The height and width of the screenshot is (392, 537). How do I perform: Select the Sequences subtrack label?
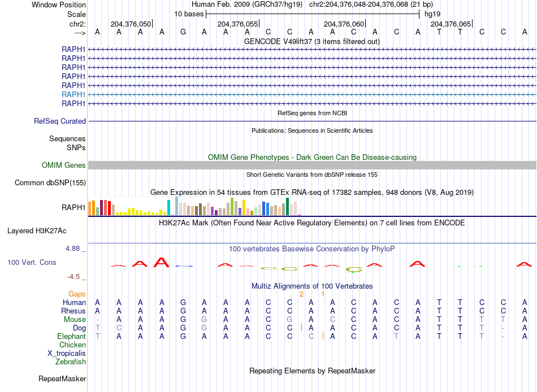coord(67,138)
